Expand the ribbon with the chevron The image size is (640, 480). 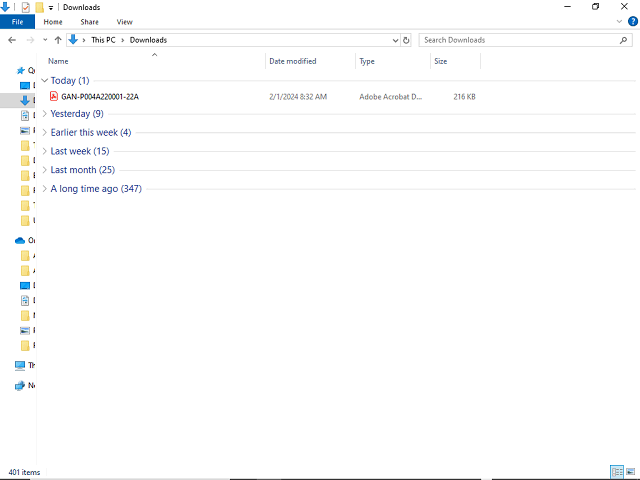619,21
